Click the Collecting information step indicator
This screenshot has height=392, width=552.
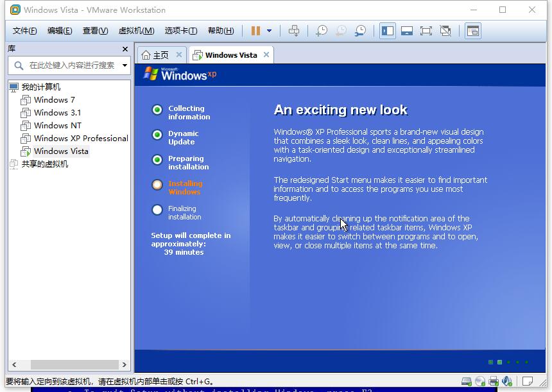[x=157, y=110]
